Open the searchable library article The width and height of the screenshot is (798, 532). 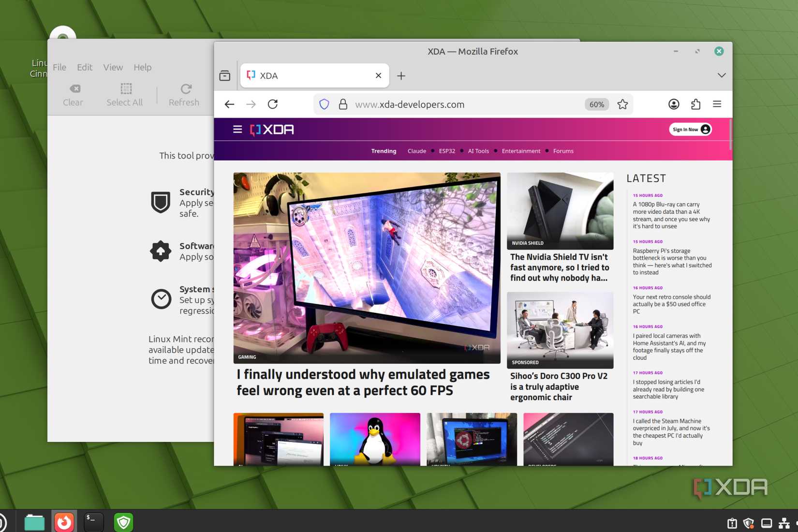pyautogui.click(x=668, y=389)
